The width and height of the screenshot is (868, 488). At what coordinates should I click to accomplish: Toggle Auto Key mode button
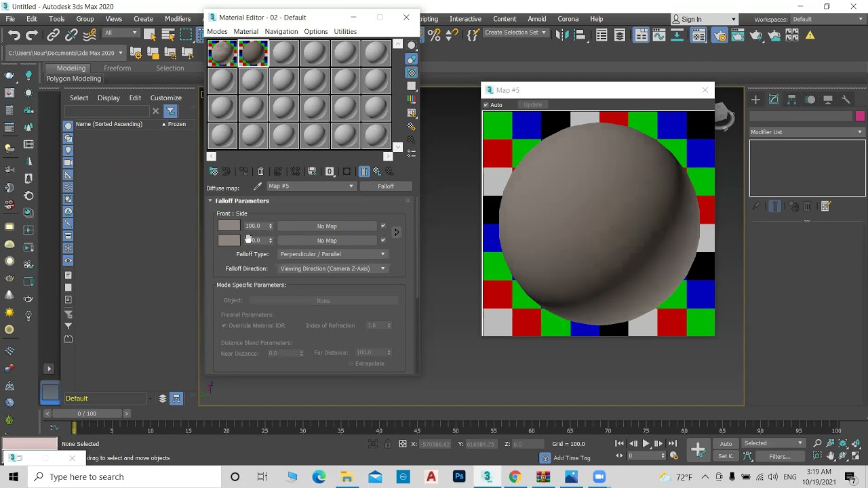[726, 444]
